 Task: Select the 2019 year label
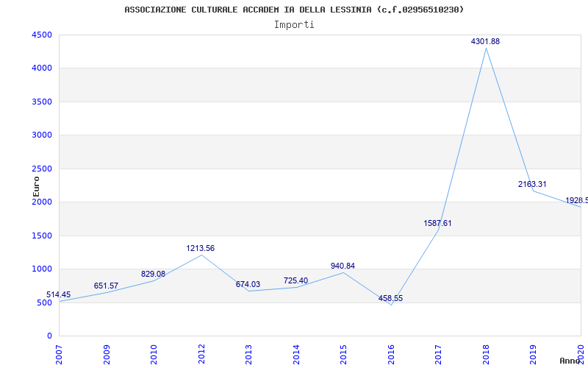(534, 355)
